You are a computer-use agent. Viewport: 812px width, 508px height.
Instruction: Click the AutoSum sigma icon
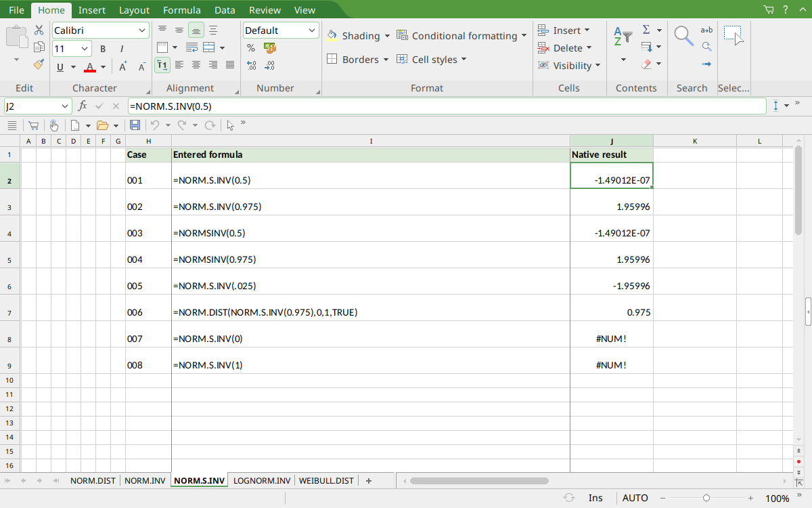pos(646,30)
